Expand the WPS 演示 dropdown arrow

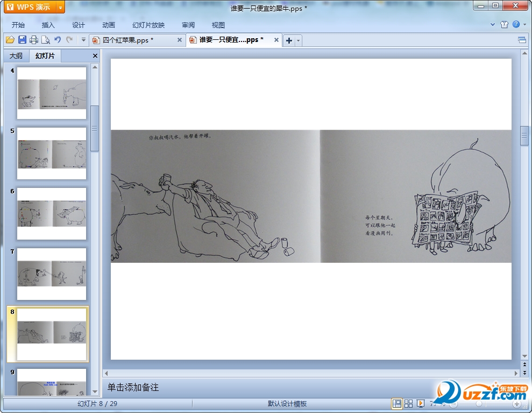tap(60, 7)
